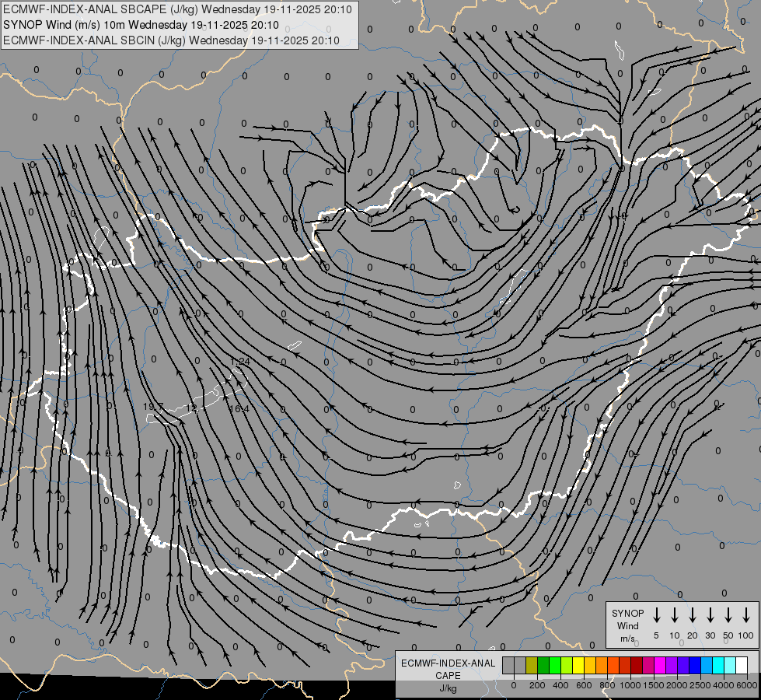Click the ECMWF-INDEX-ANAL legend label

[448, 663]
